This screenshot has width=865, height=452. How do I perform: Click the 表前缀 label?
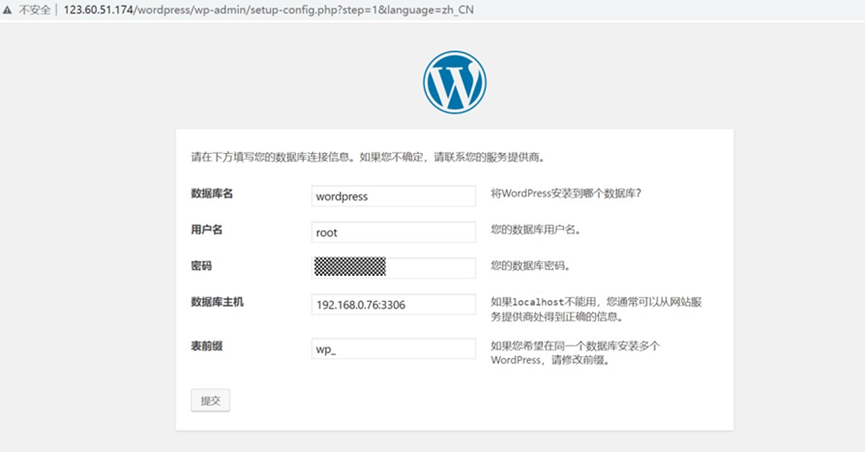pos(207,346)
